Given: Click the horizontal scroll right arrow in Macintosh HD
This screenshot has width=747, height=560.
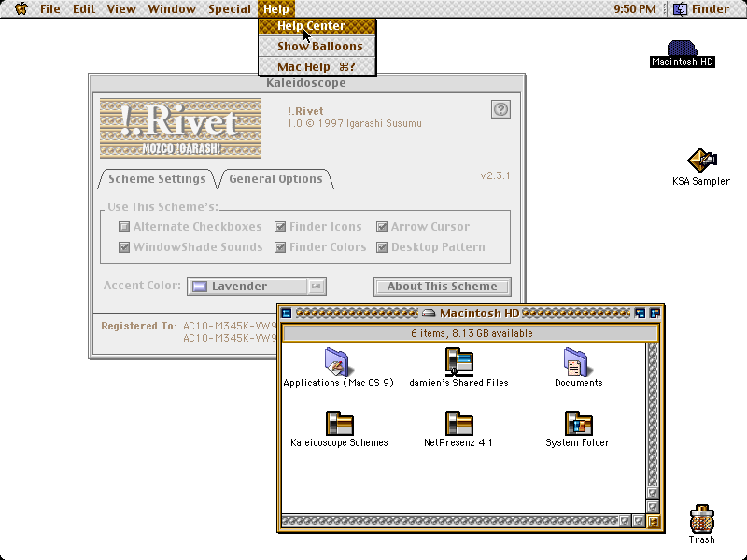Looking at the screenshot, I should coord(639,522).
